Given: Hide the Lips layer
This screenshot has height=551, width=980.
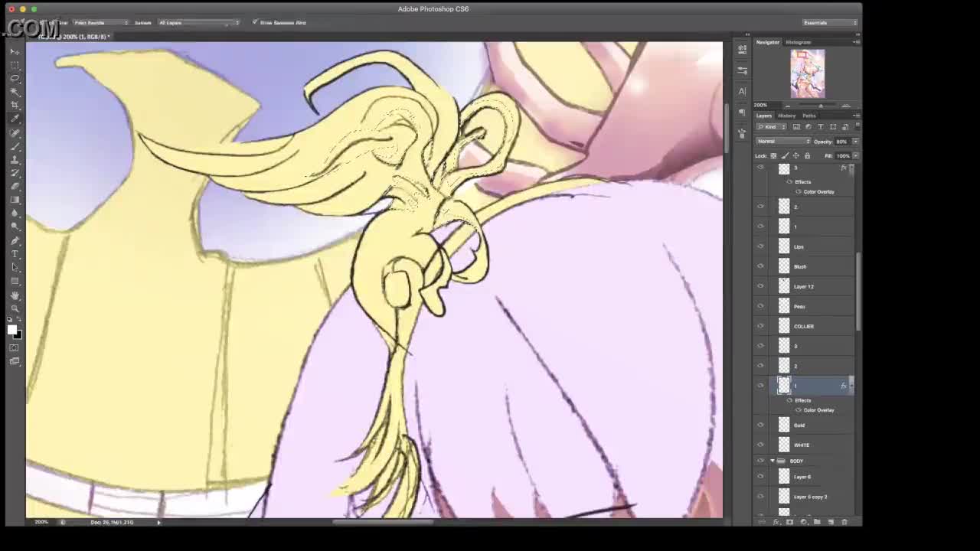Looking at the screenshot, I should click(760, 246).
